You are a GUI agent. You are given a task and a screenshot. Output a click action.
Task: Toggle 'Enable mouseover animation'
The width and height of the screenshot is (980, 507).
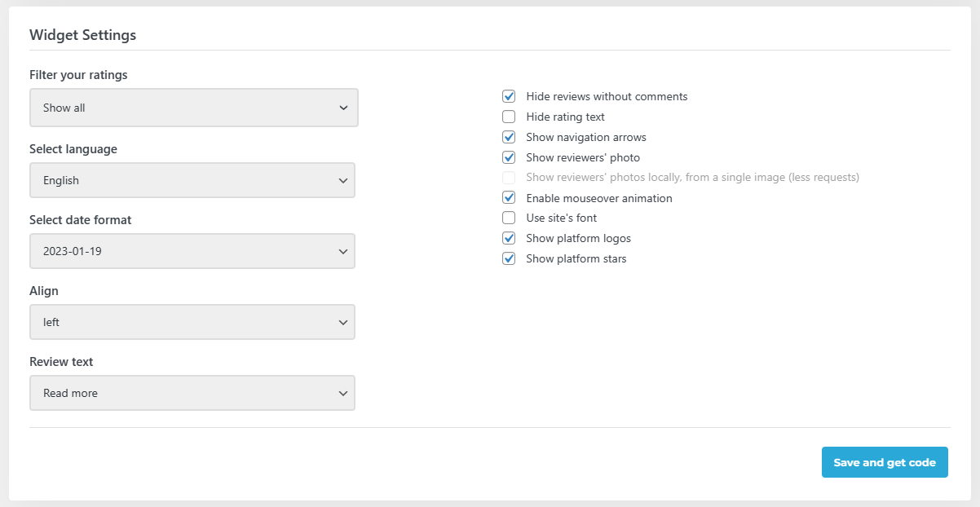[509, 197]
